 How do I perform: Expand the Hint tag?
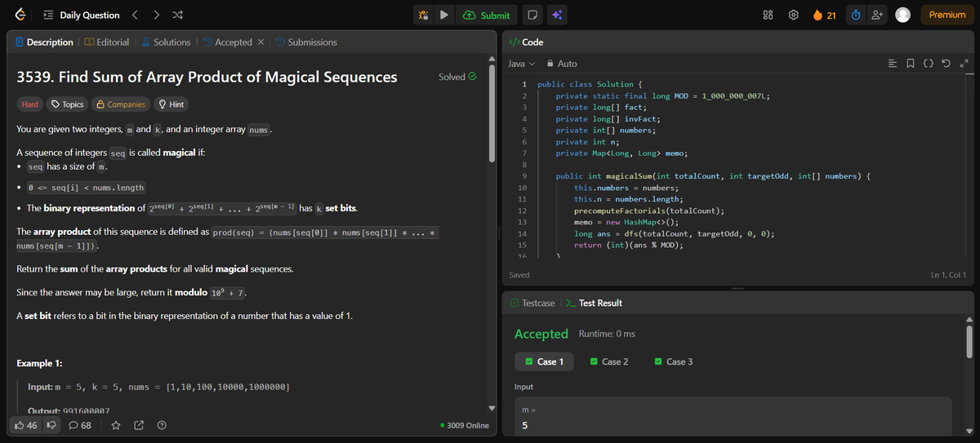point(171,104)
